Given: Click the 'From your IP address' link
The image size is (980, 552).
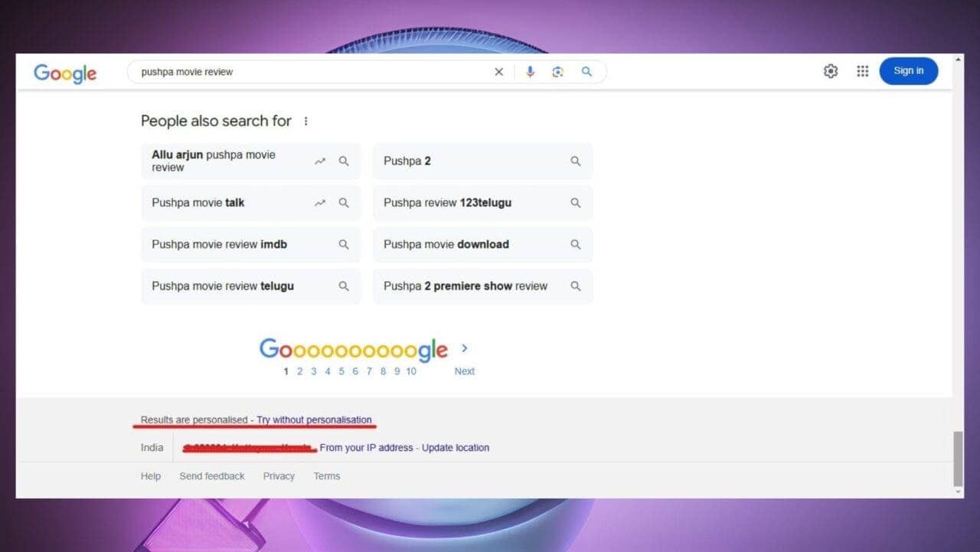Looking at the screenshot, I should point(366,448).
